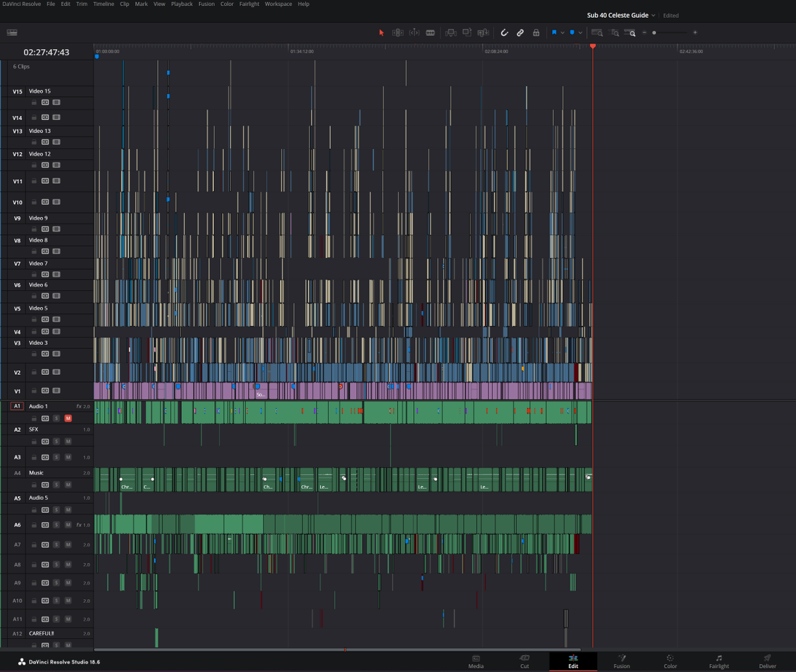Disable video track V11 filmstrip icon
The image size is (796, 672).
[x=56, y=180]
